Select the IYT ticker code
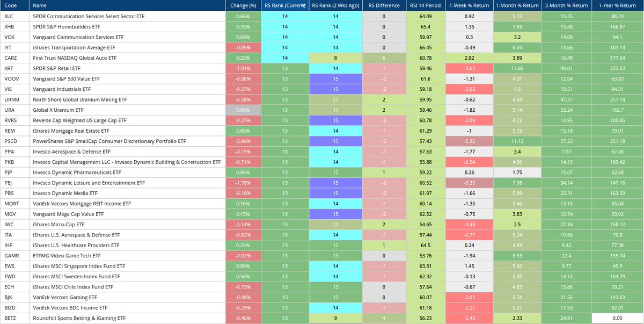The image size is (644, 324). [x=9, y=48]
